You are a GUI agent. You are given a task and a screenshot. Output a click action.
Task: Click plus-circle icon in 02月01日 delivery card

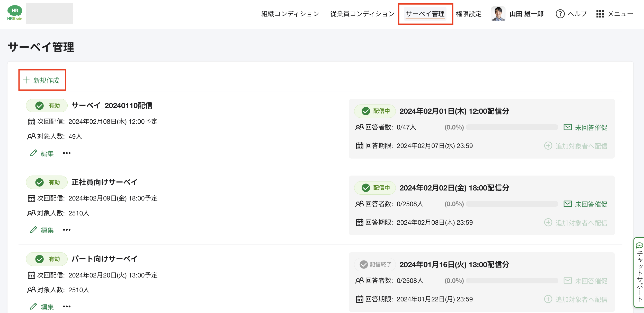tap(548, 146)
